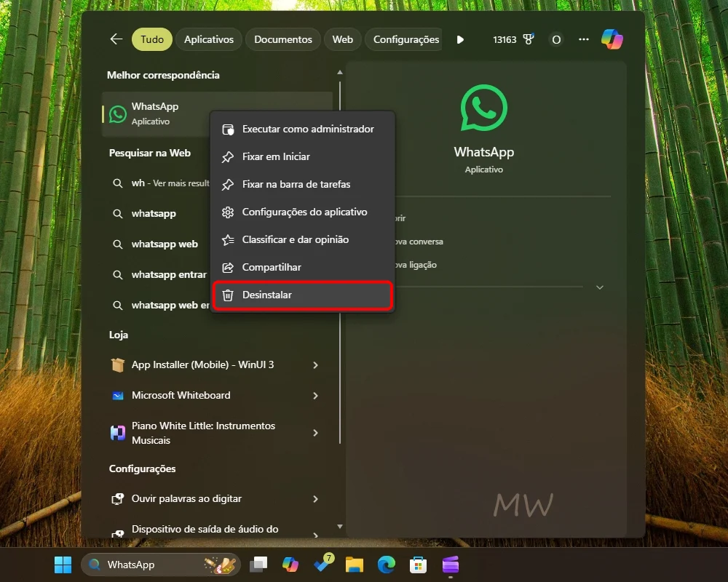Viewport: 728px width, 582px height.
Task: Click the pin icon beside Fixar em Iniciar
Action: [x=227, y=157]
